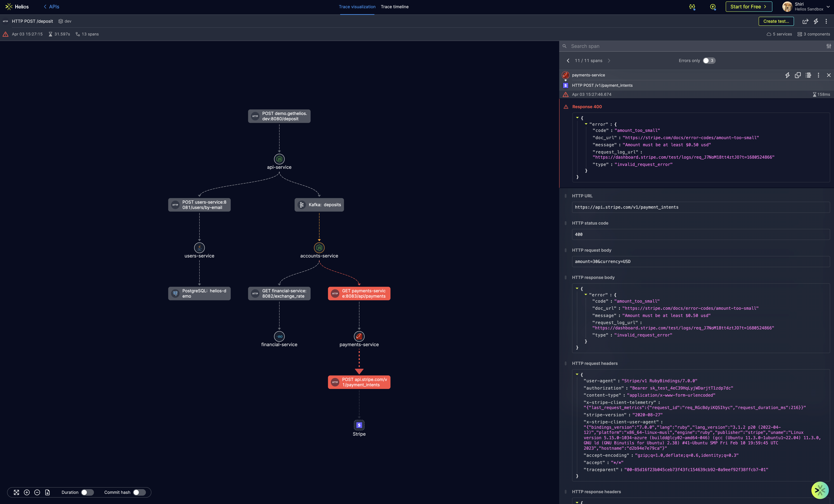Collapse "error" key in HTTP response body
The image size is (834, 504).
coord(586,295)
